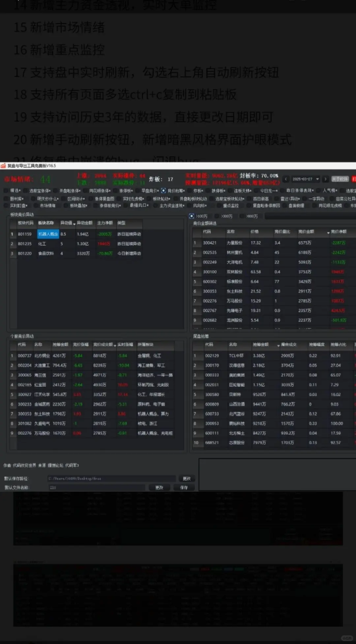Select the 主力资金透视 radio option
Screen dimensions: 356x644
point(169,205)
